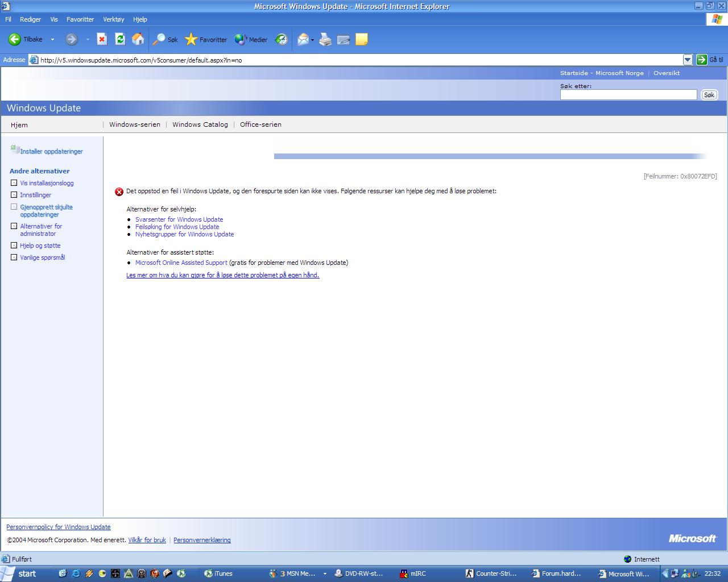This screenshot has width=728, height=582.
Task: Open Microsoft Online Assisted Support link
Action: (181, 263)
